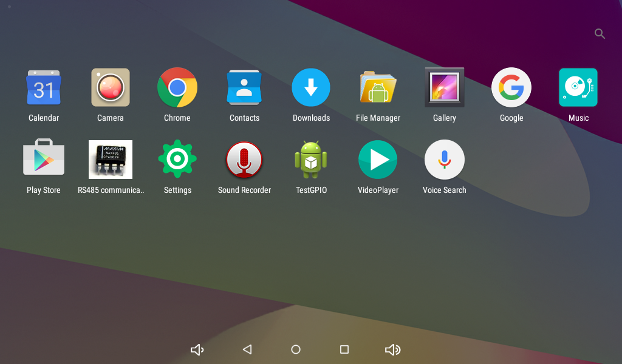This screenshot has width=622, height=364.
Task: Open the Calendar app
Action: point(44,87)
